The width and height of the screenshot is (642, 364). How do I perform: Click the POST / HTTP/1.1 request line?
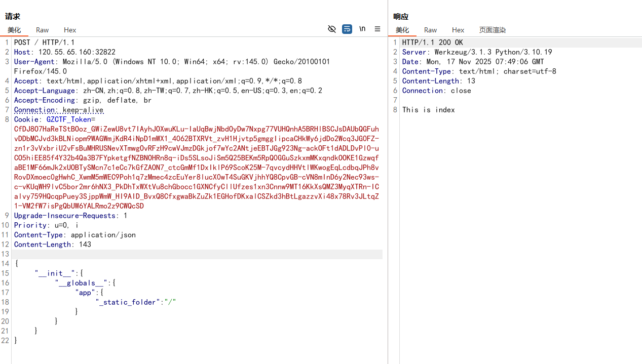(45, 43)
